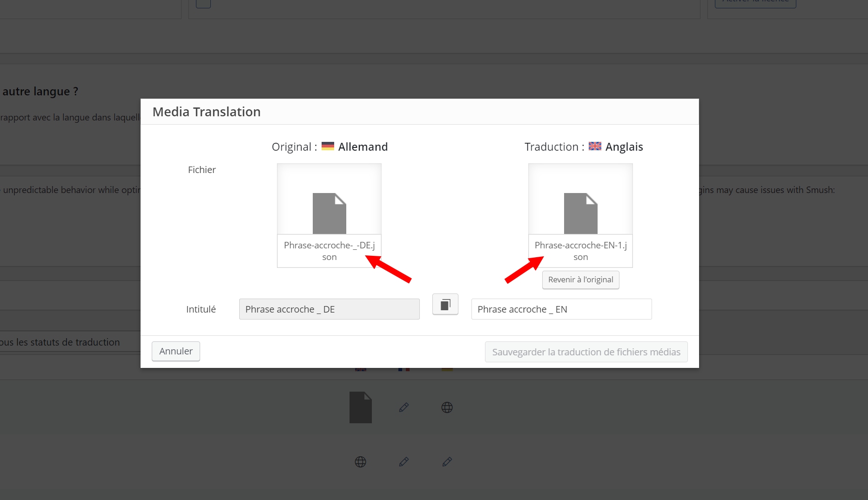Image resolution: width=868 pixels, height=500 pixels.
Task: Click the German flag next to Allemand
Action: pyautogui.click(x=328, y=146)
